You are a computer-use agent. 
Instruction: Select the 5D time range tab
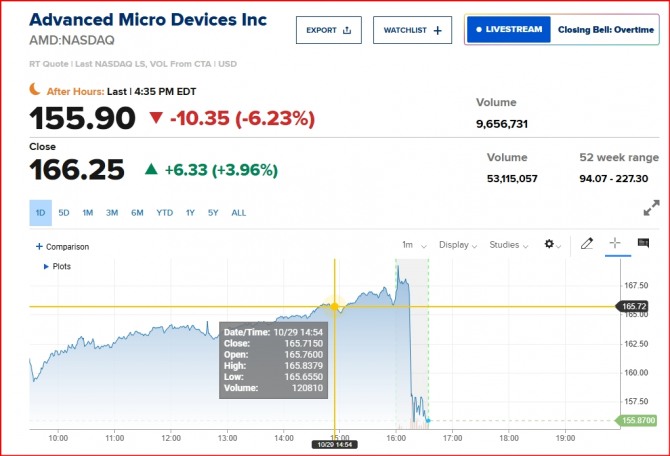pos(64,213)
